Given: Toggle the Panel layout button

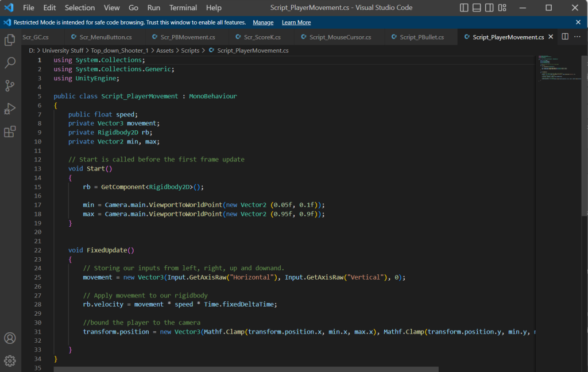Looking at the screenshot, I should [x=478, y=8].
